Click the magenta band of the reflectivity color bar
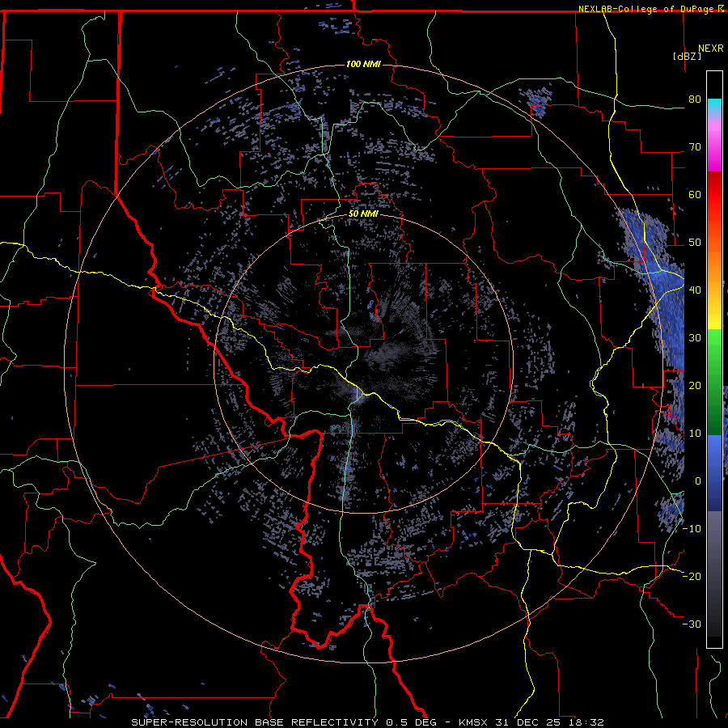This screenshot has height=728, width=728. (x=714, y=149)
